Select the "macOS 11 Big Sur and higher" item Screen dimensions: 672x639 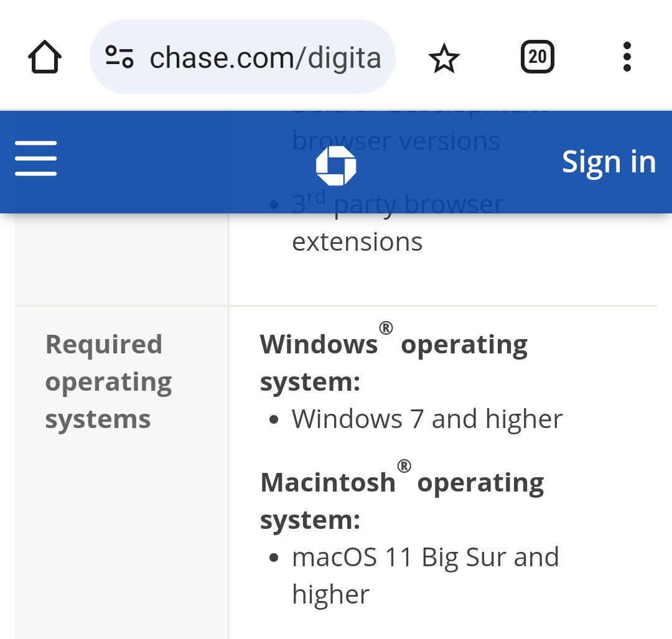click(425, 557)
